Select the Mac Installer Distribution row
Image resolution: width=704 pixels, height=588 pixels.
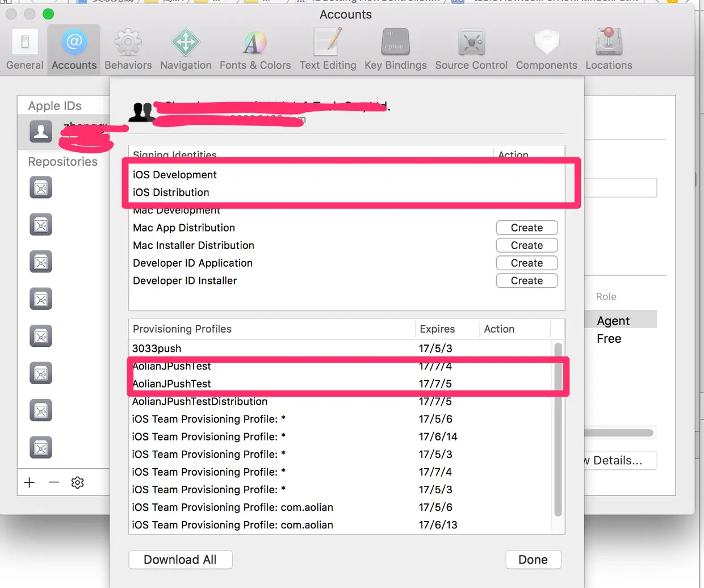tap(346, 245)
